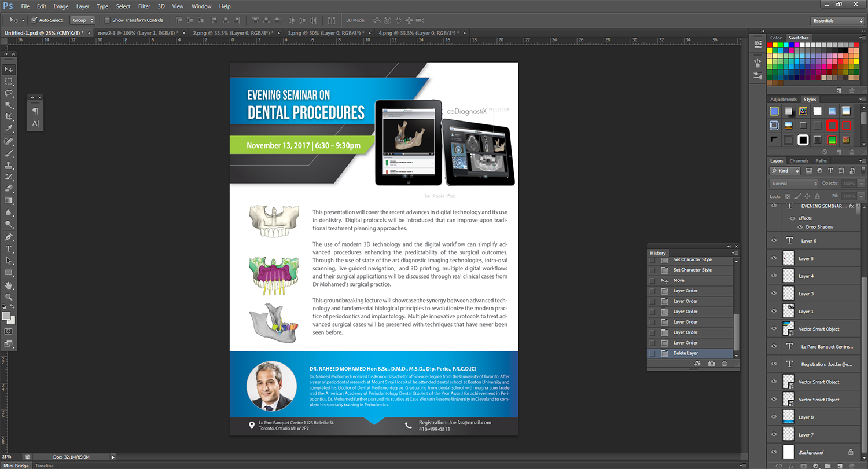The height and width of the screenshot is (469, 868).
Task: Open the History panel flyout menu
Action: (x=734, y=253)
